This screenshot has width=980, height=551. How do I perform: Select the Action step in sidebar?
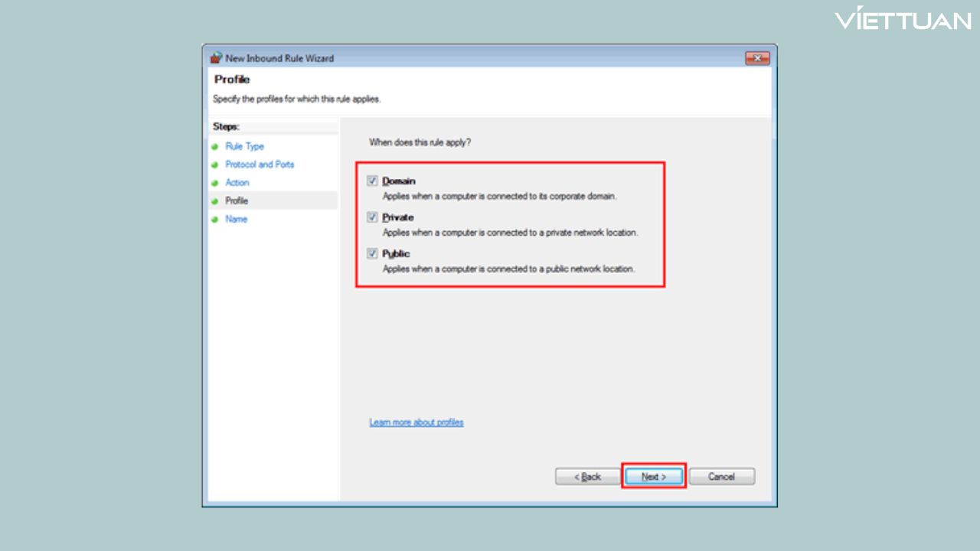[237, 183]
